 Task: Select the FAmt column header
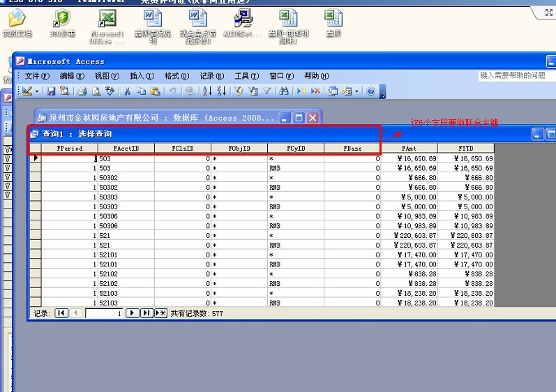coord(410,148)
